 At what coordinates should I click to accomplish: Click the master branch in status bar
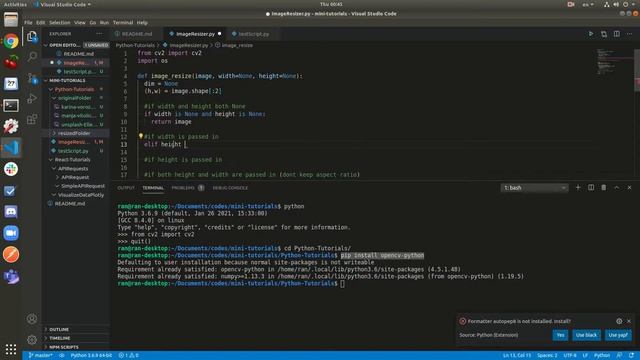(x=40, y=356)
